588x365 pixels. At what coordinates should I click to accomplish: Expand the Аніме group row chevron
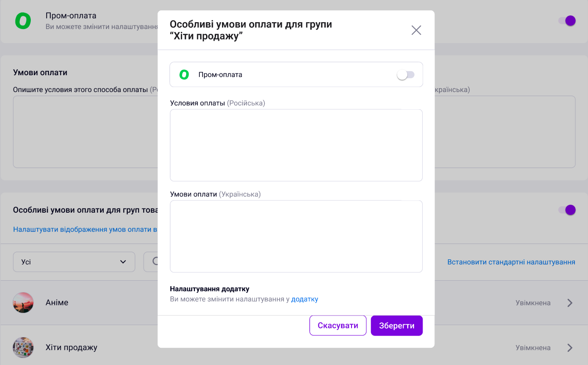tap(570, 303)
